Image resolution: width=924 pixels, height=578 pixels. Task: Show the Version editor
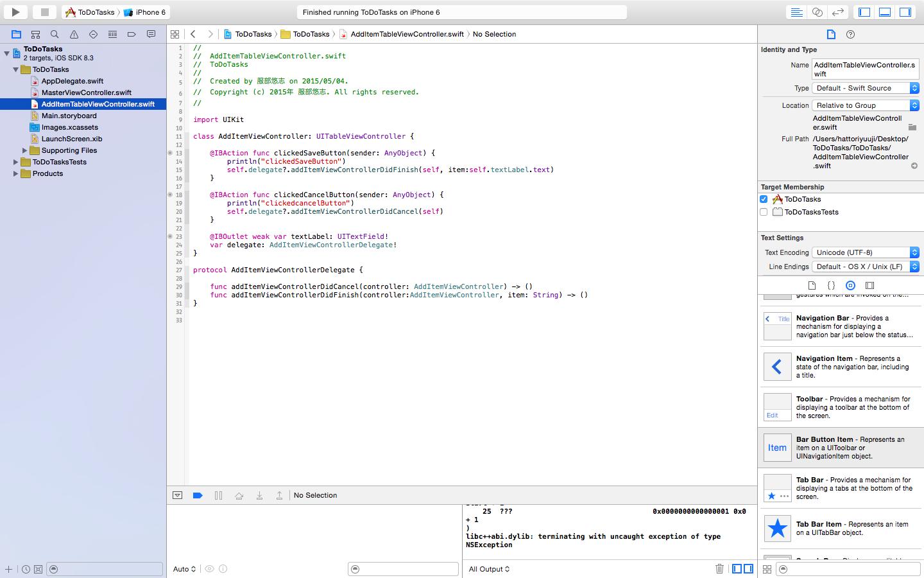[837, 12]
